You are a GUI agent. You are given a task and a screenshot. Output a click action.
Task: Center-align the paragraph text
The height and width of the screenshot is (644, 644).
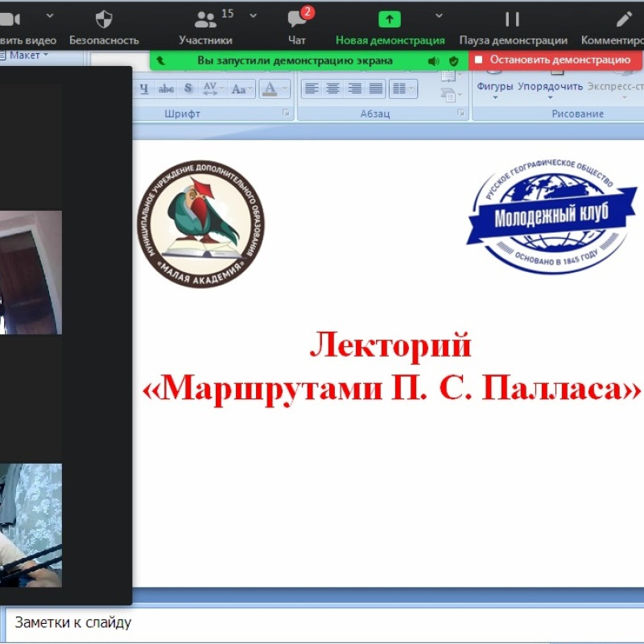pos(333,89)
